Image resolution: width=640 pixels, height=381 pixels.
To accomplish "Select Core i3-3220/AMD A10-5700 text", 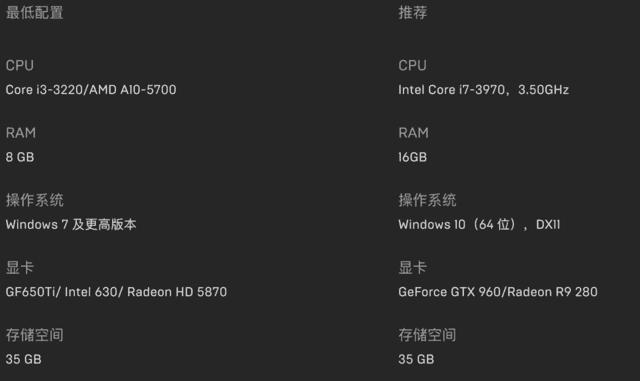I will [x=91, y=89].
